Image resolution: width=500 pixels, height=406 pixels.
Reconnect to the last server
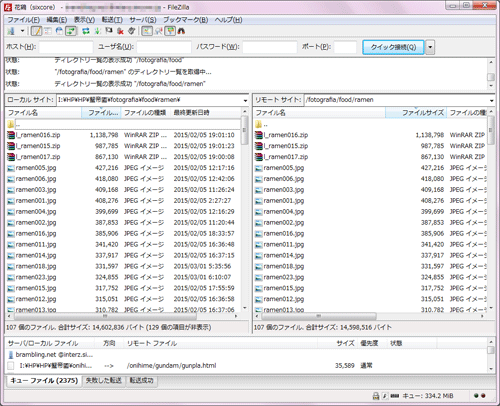(x=132, y=31)
